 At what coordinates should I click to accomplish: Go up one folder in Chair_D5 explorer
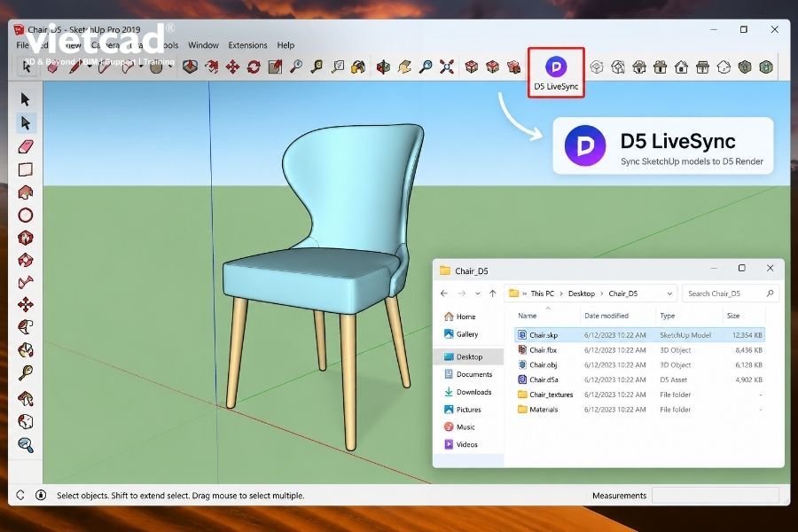click(492, 293)
